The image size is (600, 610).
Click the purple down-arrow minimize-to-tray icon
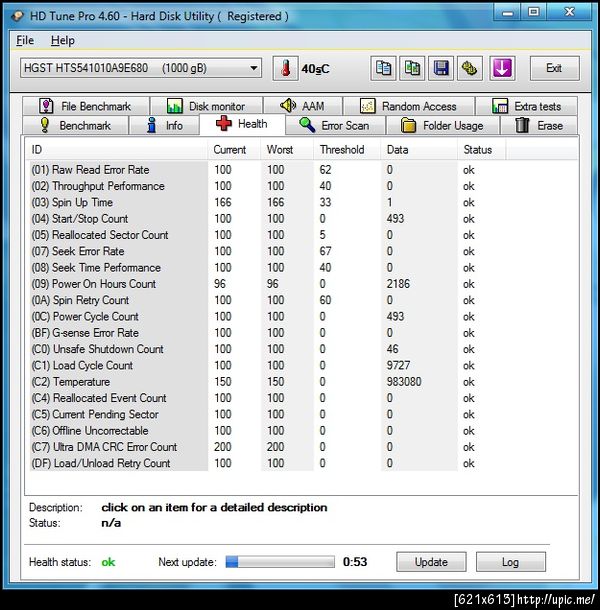click(502, 68)
